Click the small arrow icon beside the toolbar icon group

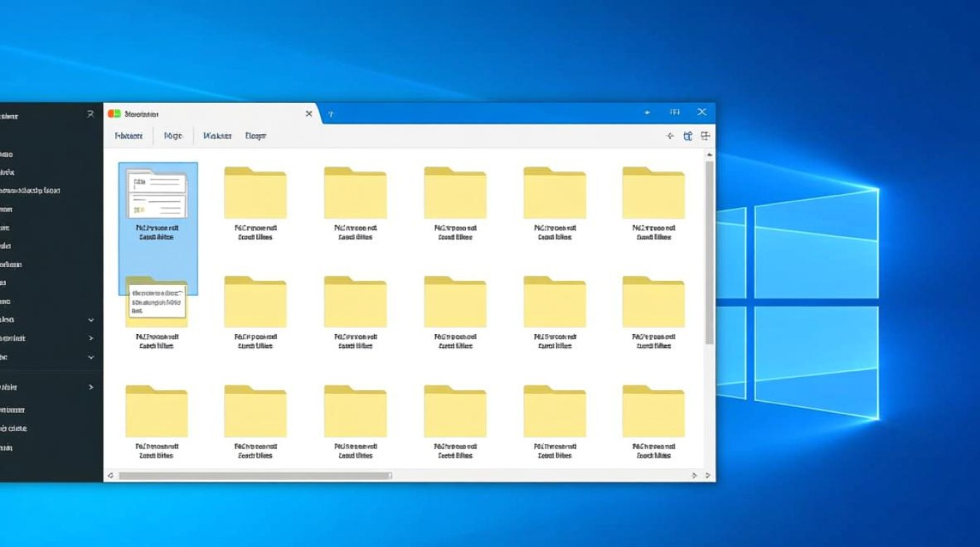pyautogui.click(x=670, y=136)
